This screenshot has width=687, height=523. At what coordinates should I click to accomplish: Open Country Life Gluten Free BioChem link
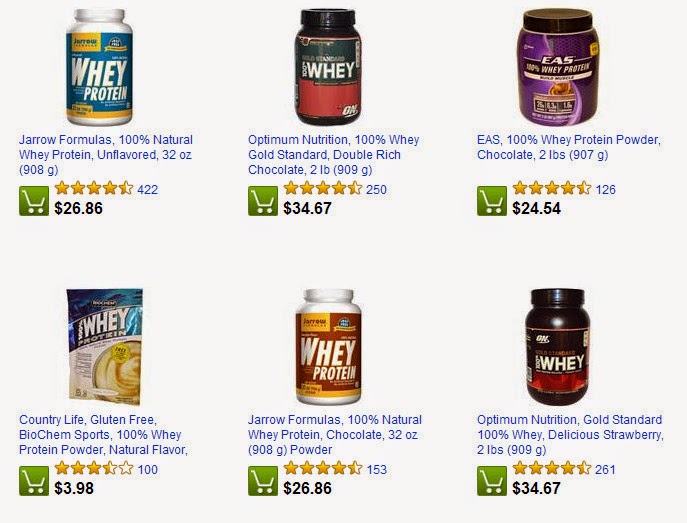103,435
